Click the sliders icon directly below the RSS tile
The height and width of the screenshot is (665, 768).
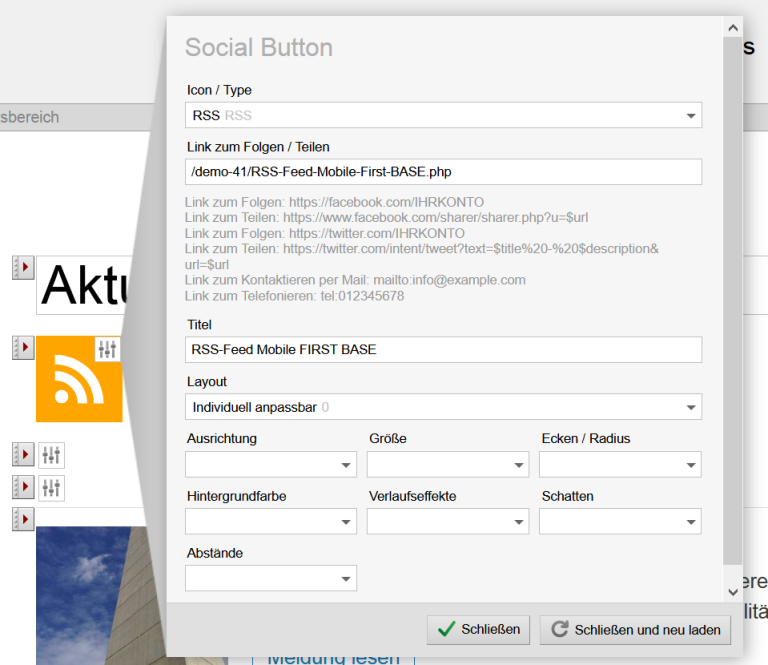tap(51, 456)
